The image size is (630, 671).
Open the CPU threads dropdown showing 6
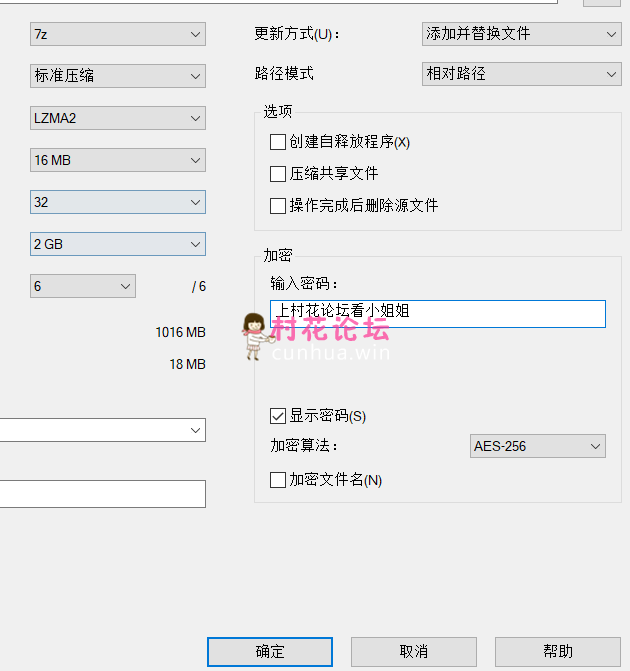pos(82,286)
